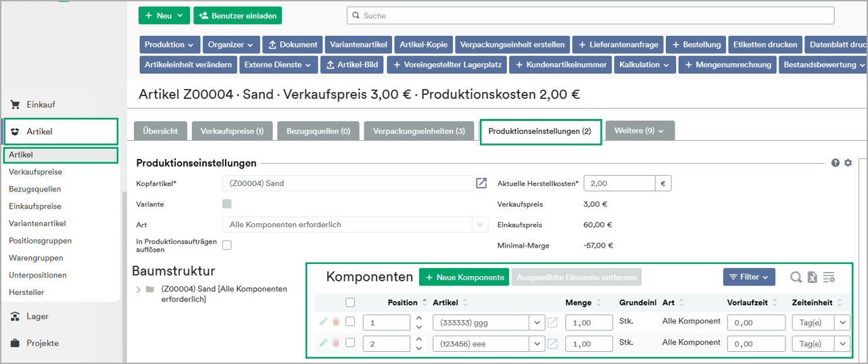Open Kopfartikel Sand via external link icon
Viewport: 868px width, 364px height.
481,183
